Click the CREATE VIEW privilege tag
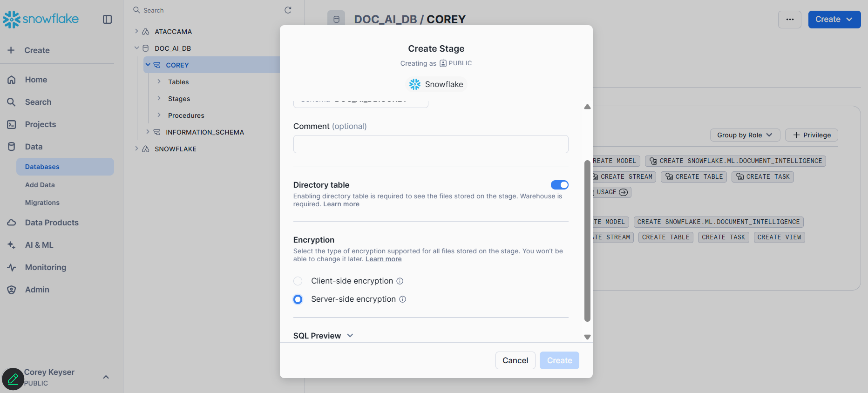Viewport: 868px width, 393px height. point(780,237)
